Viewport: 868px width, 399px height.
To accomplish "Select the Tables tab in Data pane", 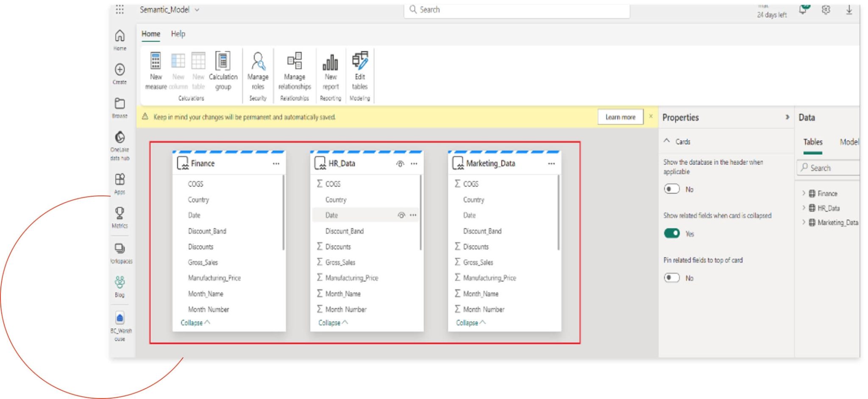I will point(812,142).
